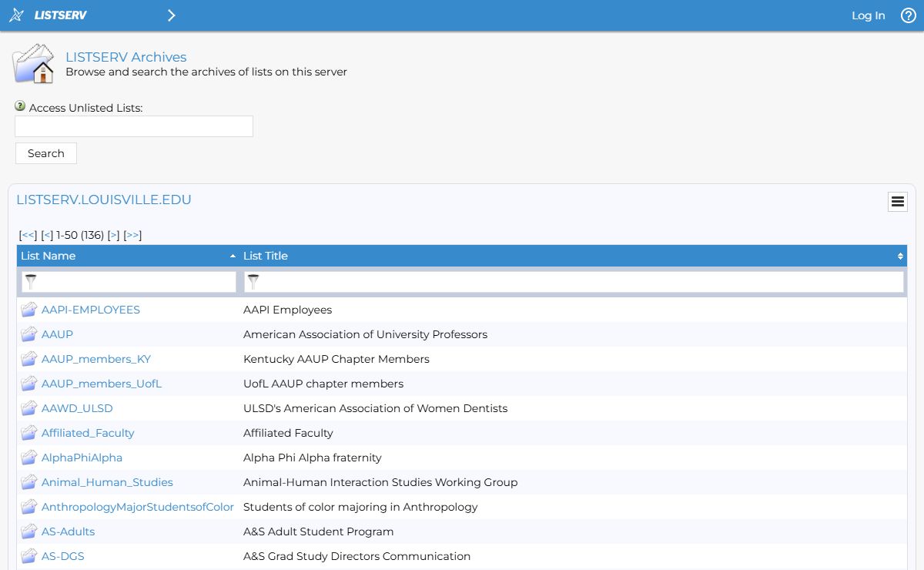Click help icon beside Access Unlisted Lists

(20, 106)
